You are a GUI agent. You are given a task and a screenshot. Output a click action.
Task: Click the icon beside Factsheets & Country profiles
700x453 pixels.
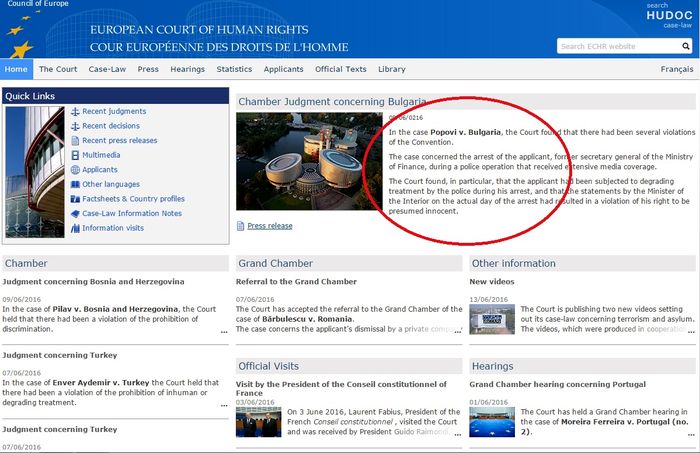pyautogui.click(x=75, y=199)
